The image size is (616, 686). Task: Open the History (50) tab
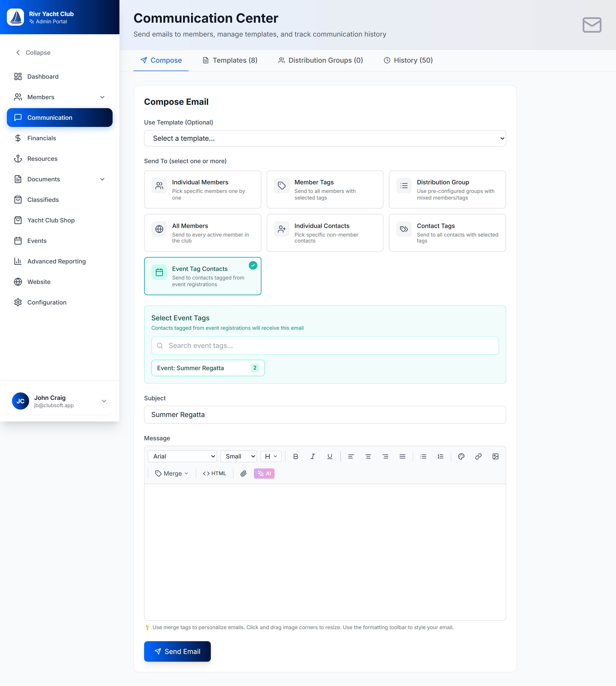(408, 60)
